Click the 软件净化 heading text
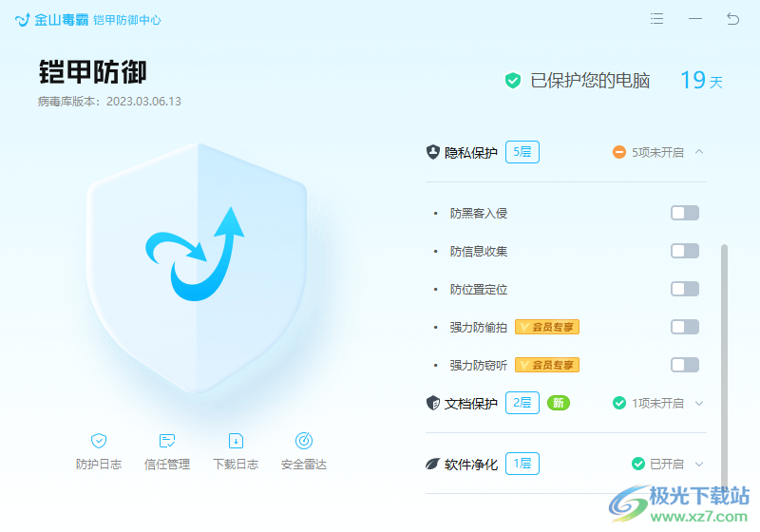 470,465
